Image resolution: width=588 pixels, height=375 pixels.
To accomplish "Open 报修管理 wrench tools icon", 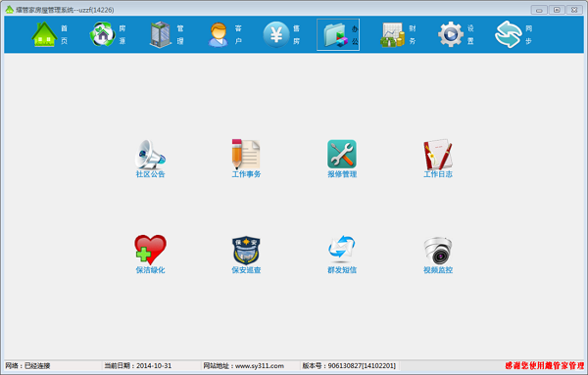I will (342, 154).
